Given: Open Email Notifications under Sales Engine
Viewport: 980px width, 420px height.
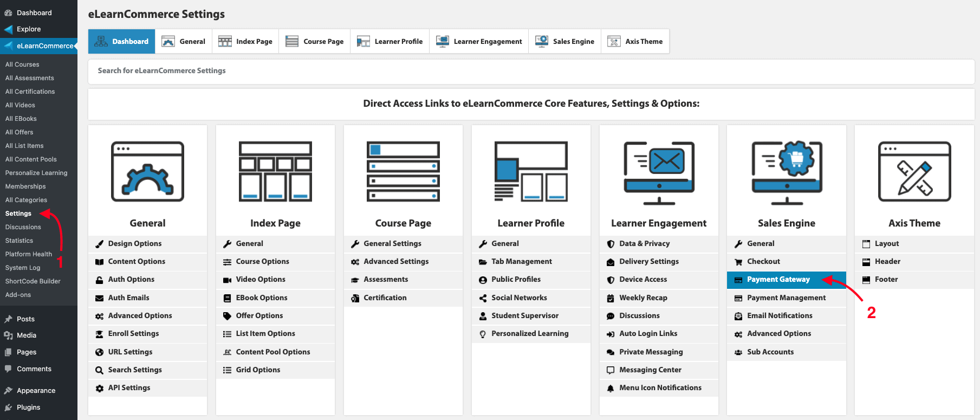Looking at the screenshot, I should (x=787, y=316).
